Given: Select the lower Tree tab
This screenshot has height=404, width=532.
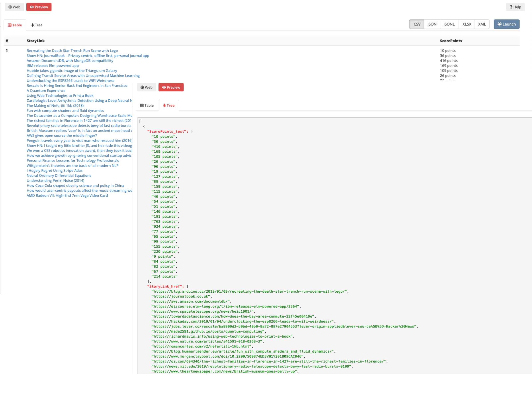Looking at the screenshot, I should point(169,105).
